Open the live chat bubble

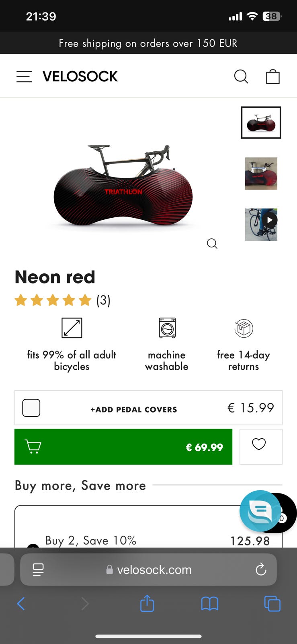click(260, 511)
